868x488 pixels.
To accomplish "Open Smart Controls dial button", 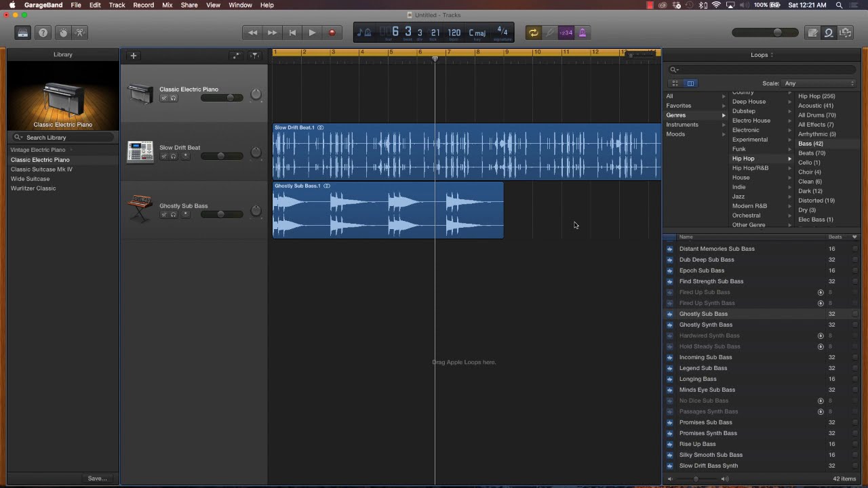I will coord(63,33).
